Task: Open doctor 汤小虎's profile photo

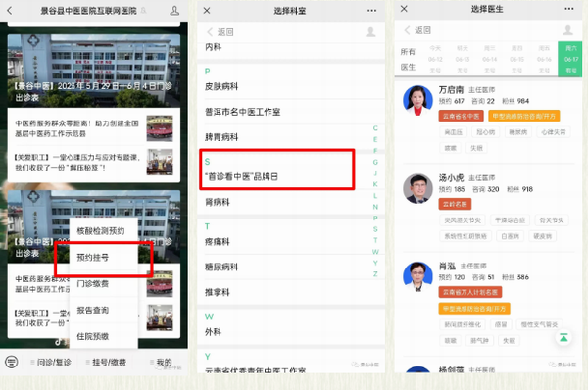Action: [x=417, y=188]
